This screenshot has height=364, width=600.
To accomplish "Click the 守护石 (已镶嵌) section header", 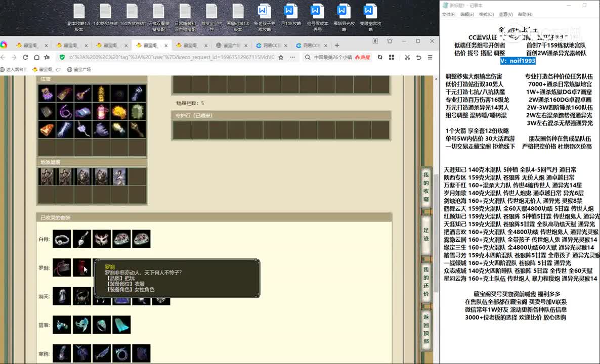I will pyautogui.click(x=281, y=115).
